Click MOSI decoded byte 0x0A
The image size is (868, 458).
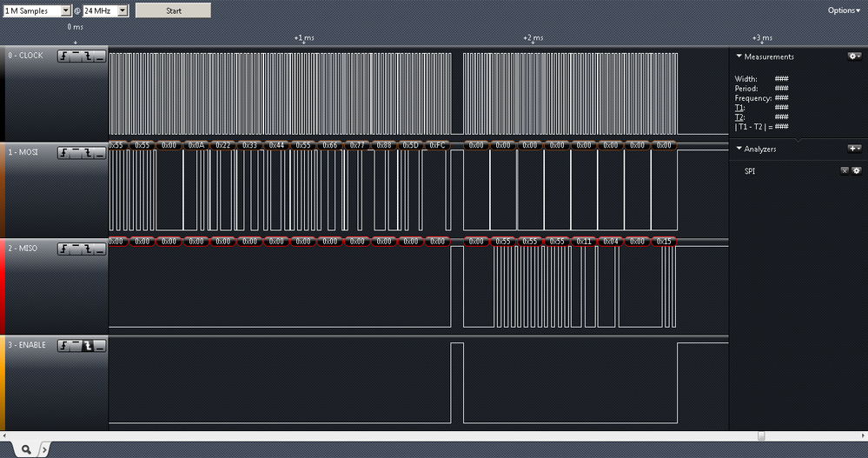[x=196, y=145]
